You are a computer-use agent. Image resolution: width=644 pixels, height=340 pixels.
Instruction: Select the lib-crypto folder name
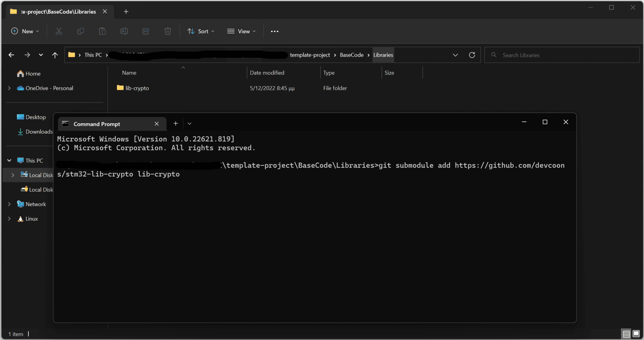pyautogui.click(x=137, y=88)
